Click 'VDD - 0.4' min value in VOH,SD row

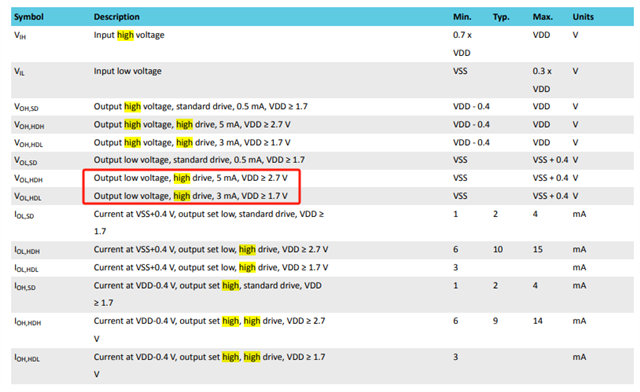click(471, 107)
